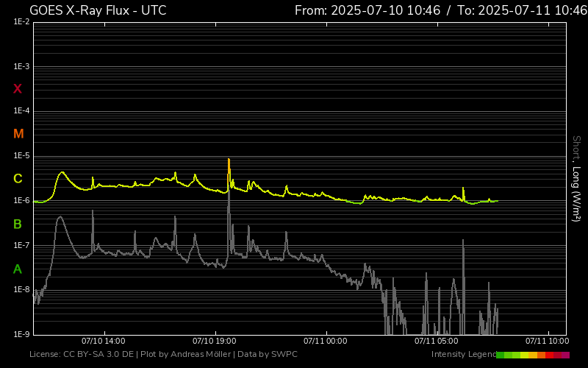Click the intensity legend color bar
Screen dimensions: 588x368
[x=533, y=355]
